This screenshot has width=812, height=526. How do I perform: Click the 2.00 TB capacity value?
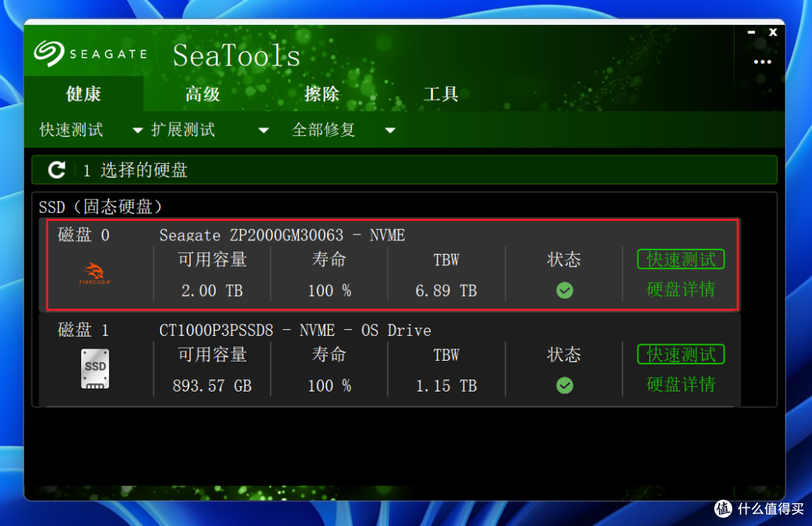pos(212,291)
